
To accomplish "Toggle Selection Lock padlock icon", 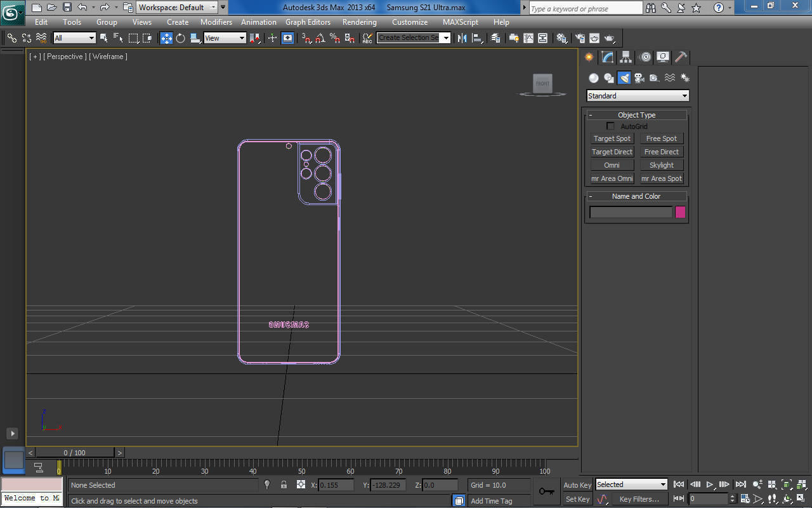I will [284, 485].
